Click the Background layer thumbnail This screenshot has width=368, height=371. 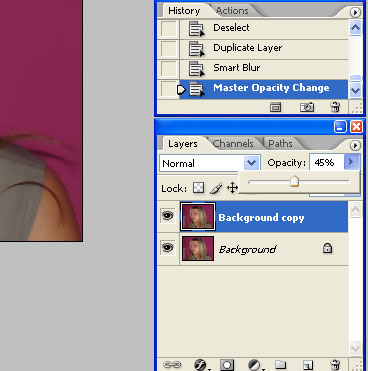tap(198, 248)
